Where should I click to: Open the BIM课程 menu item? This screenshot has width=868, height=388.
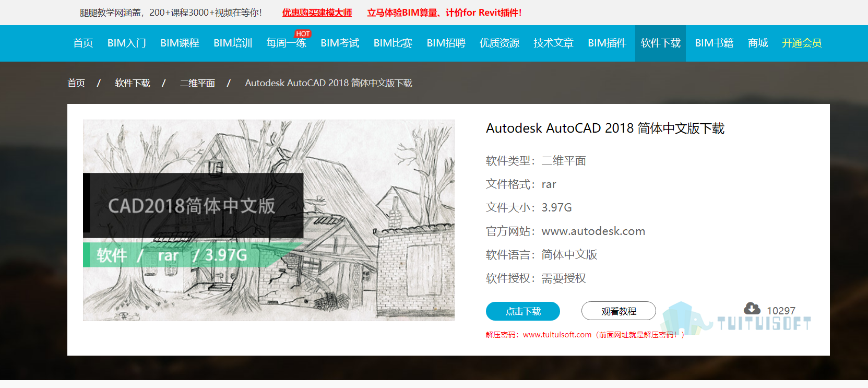pos(180,43)
